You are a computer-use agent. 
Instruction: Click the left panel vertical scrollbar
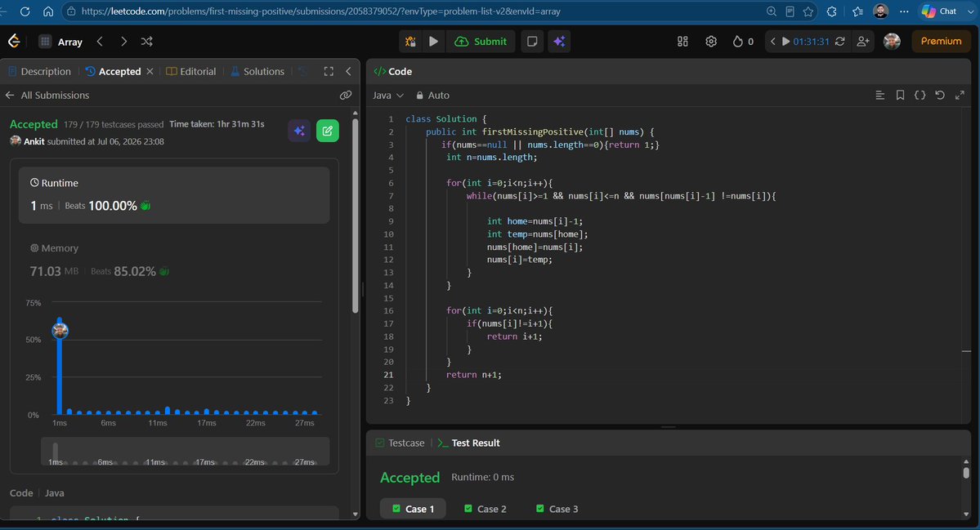(355, 216)
